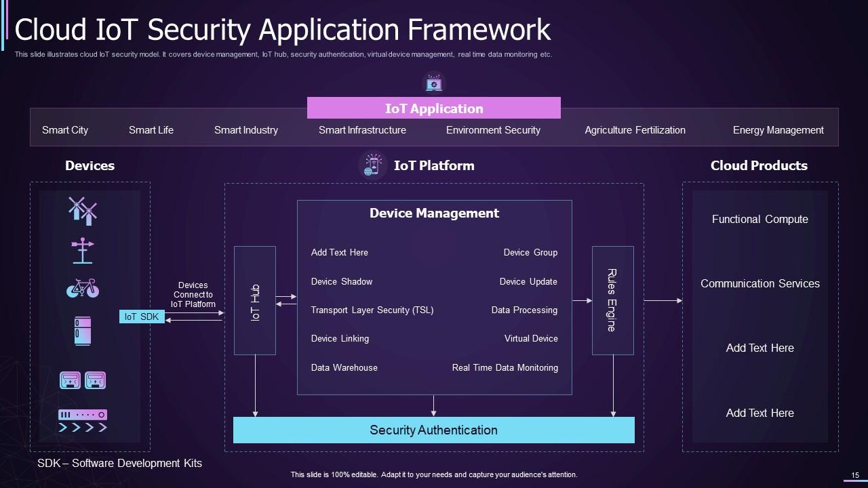Select the server rack arrows icon
Screen dimensions: 868x488
coord(83,420)
